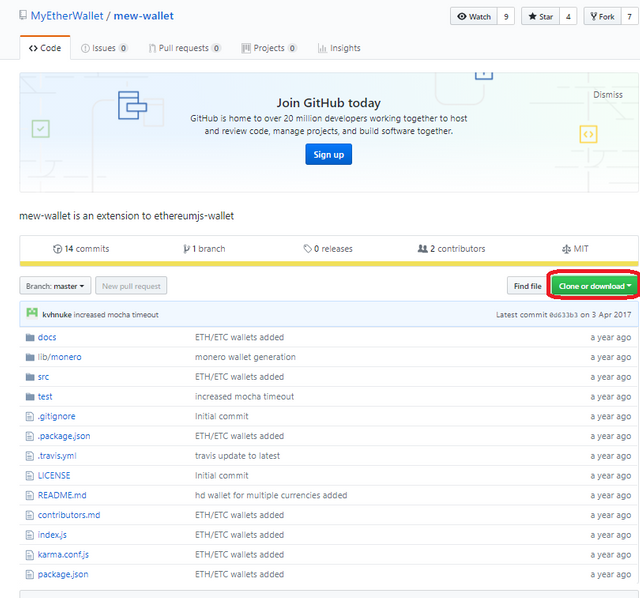Click the src folder icon
Screen dimensions: 640x598
tap(30, 377)
